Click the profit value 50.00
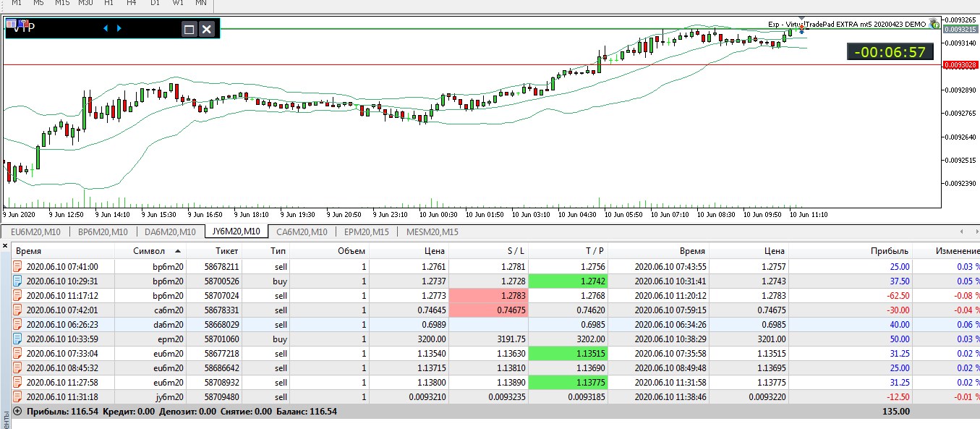The width and height of the screenshot is (980, 429). coord(899,339)
